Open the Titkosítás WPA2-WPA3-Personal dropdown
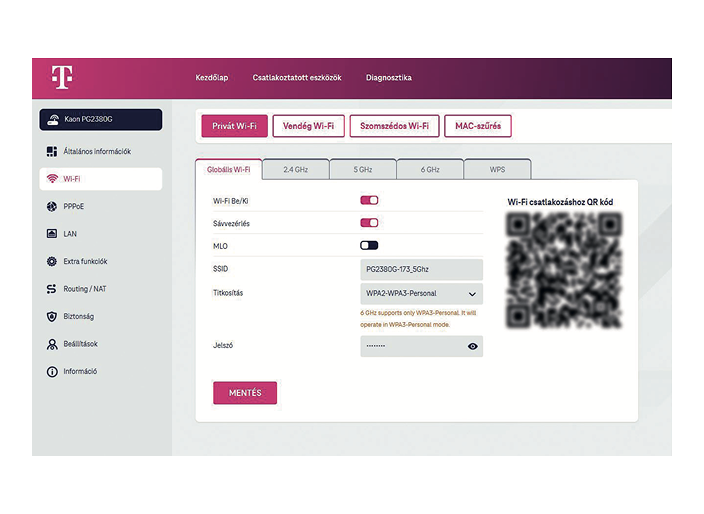The width and height of the screenshot is (704, 514). click(421, 294)
